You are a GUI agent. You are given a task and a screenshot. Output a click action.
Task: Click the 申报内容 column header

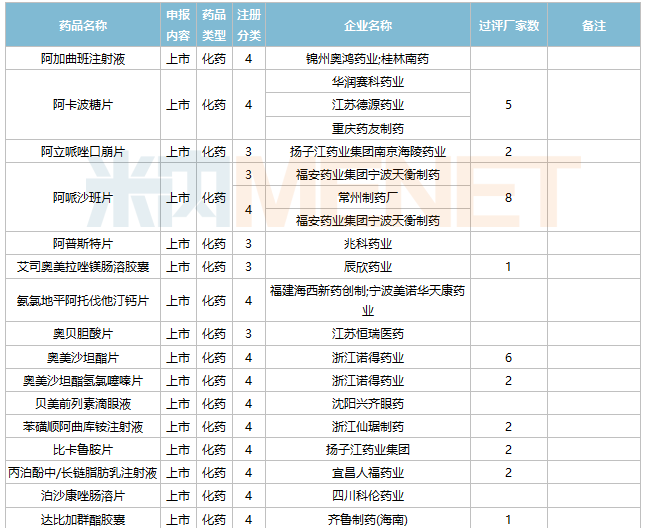(x=178, y=25)
